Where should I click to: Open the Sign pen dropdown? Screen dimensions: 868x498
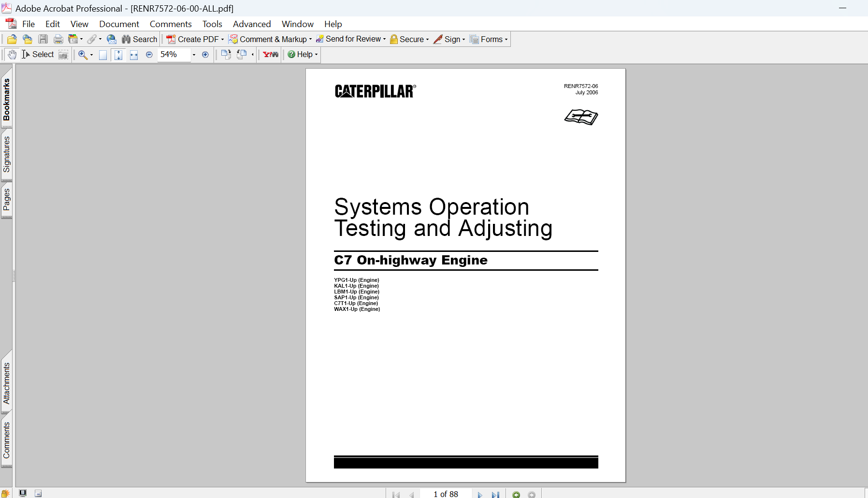point(449,40)
